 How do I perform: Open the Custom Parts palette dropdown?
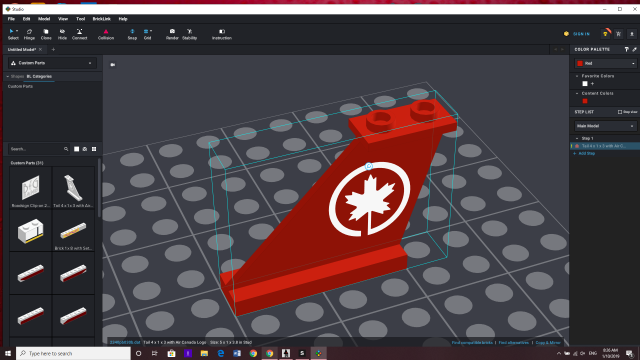pos(52,63)
